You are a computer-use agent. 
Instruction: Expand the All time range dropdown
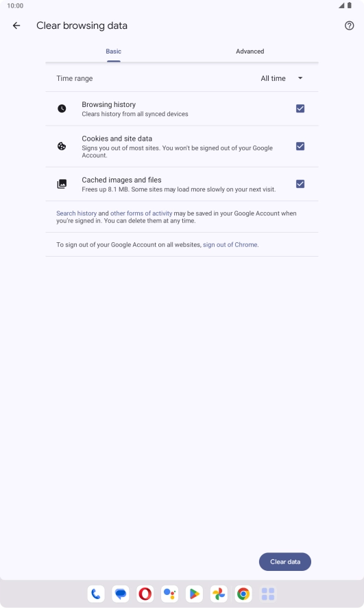click(282, 78)
